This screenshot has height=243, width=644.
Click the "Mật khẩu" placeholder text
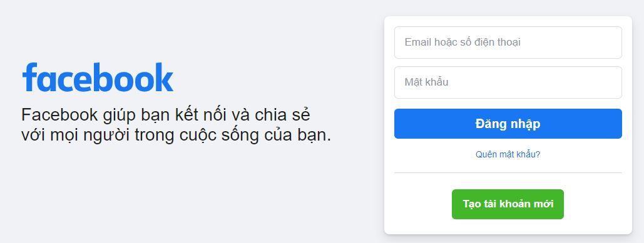click(426, 82)
